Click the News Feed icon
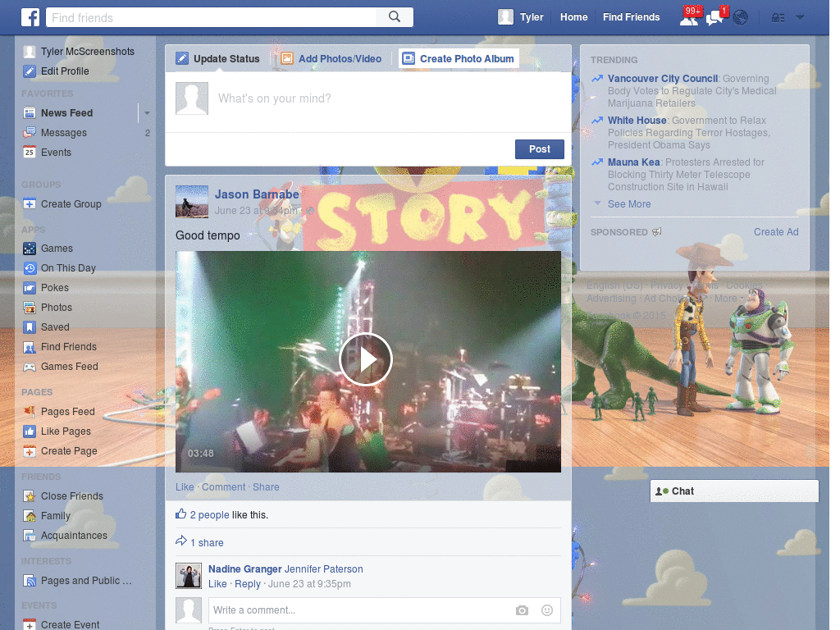Viewport: 840px width, 630px height. pos(30,113)
